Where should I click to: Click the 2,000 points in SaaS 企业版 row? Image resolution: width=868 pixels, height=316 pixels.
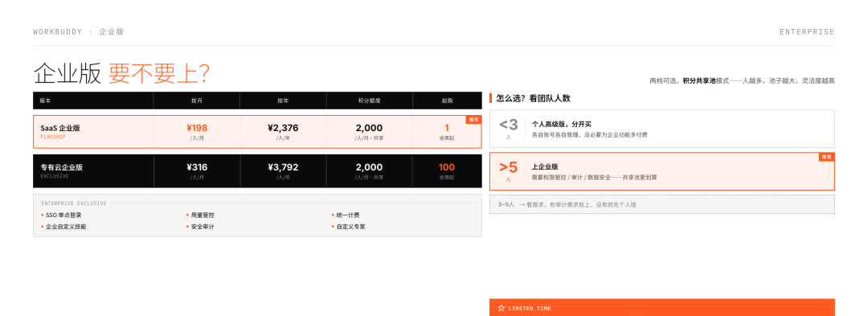[369, 128]
